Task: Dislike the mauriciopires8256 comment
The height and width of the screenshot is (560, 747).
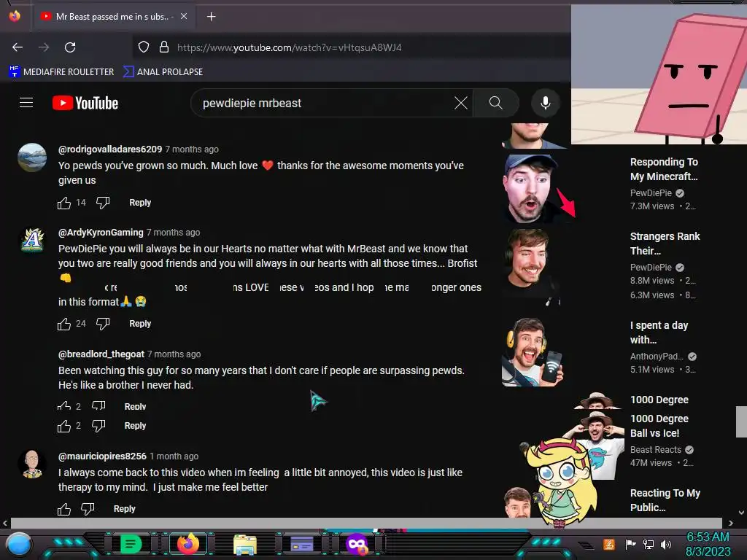Action: 88,509
